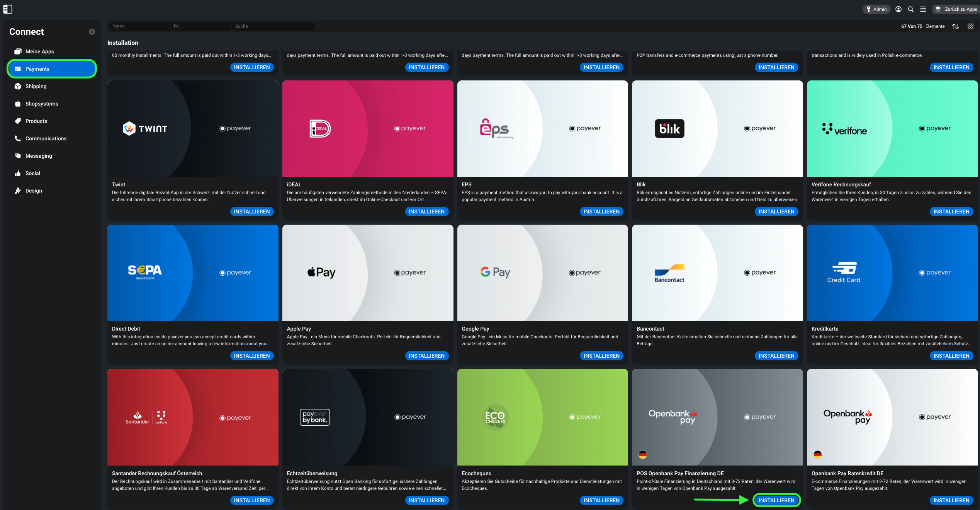Image resolution: width=980 pixels, height=510 pixels.
Task: Click the Products tag icon
Action: point(18,121)
